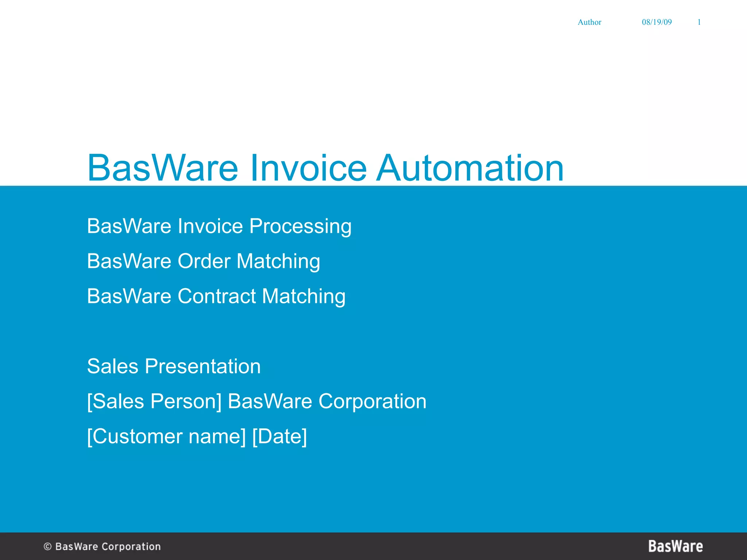Click the copyright symbol in footer
Screen dimensions: 747x560
(47, 547)
